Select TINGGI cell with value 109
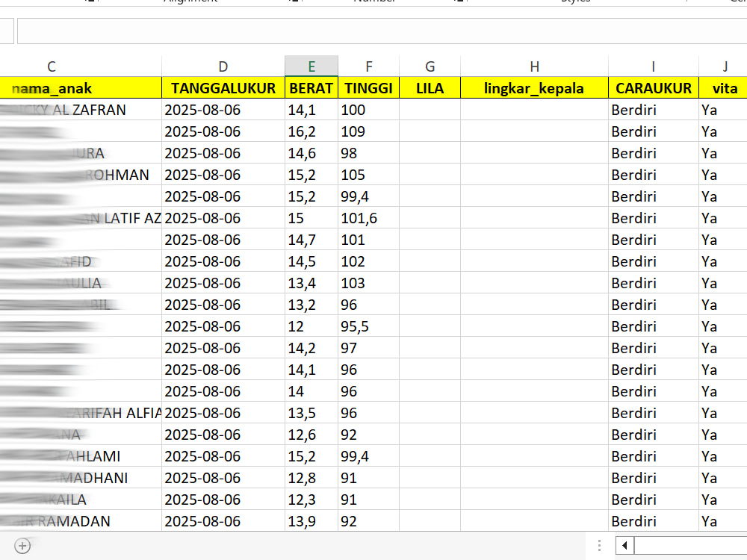Viewport: 747px width, 560px height. point(369,131)
